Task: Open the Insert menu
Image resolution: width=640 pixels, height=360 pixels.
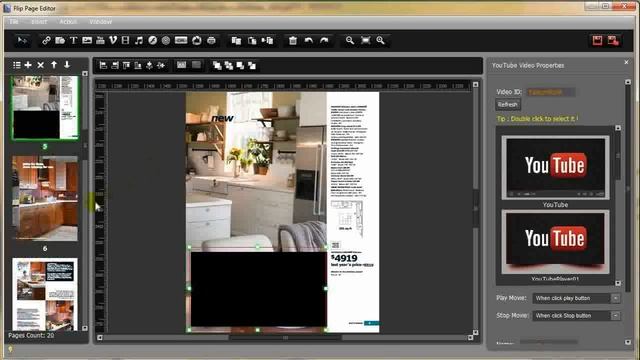Action: (39, 21)
